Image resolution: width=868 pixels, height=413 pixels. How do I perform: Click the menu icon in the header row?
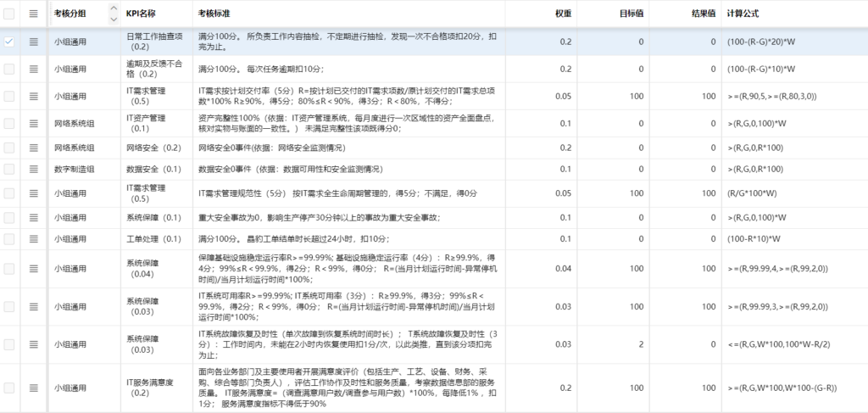click(x=34, y=14)
